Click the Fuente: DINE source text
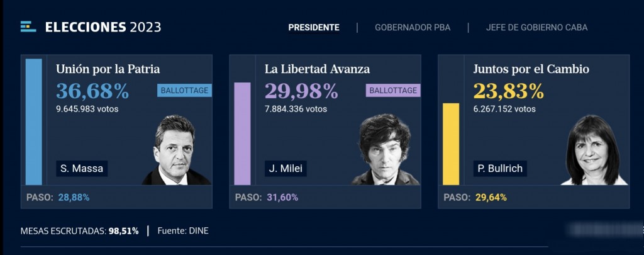644x255 pixels. click(x=183, y=230)
